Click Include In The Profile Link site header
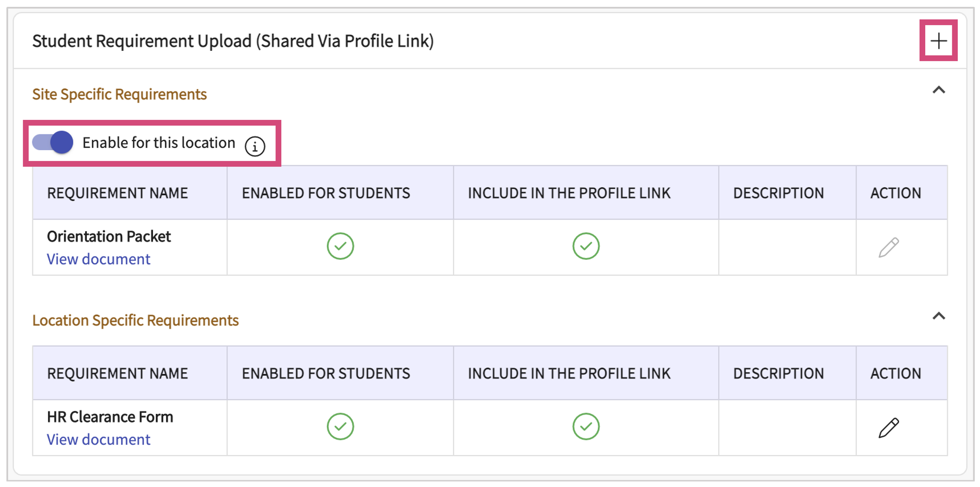Screen dimensions: 980x487 pyautogui.click(x=569, y=193)
